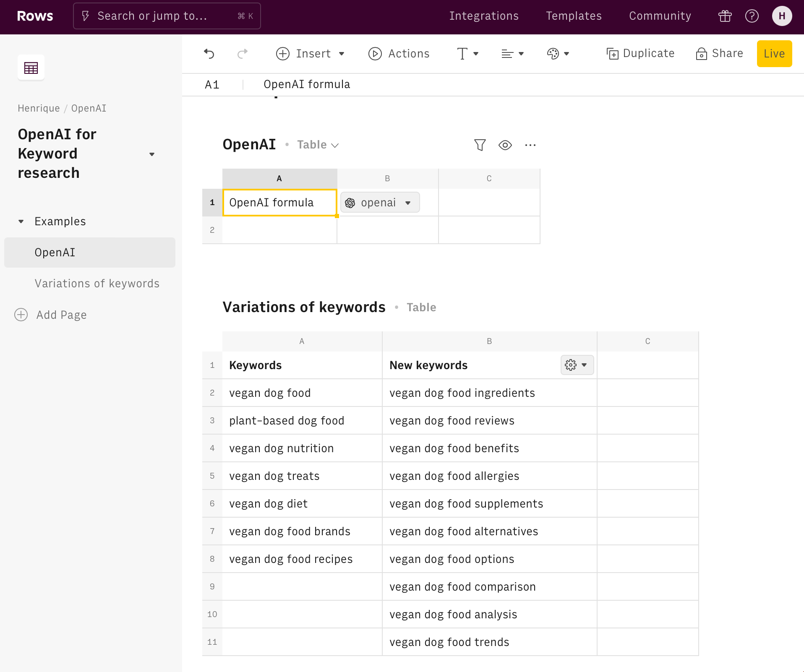Toggle the eye visibility icon on OpenAI table
This screenshot has width=804, height=672.
click(x=505, y=145)
